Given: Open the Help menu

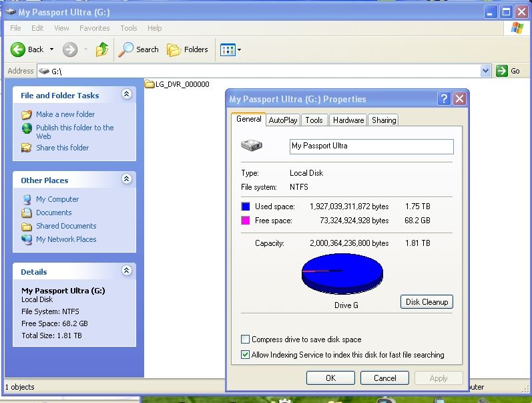Looking at the screenshot, I should 155,28.
